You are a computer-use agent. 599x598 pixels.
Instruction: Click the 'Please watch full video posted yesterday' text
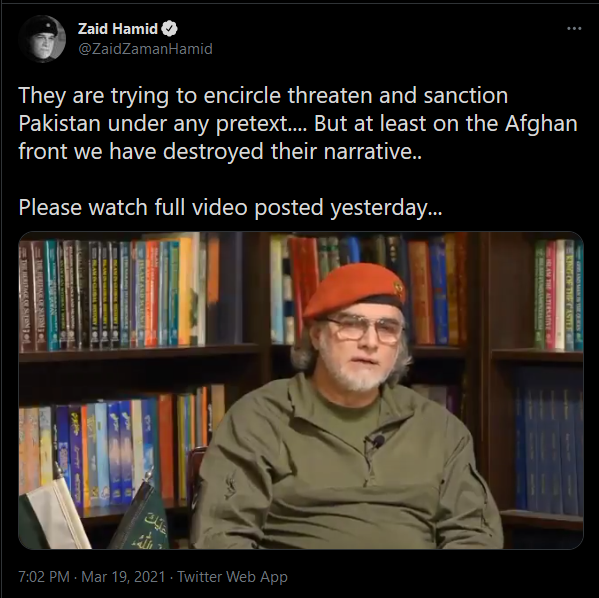tap(230, 208)
